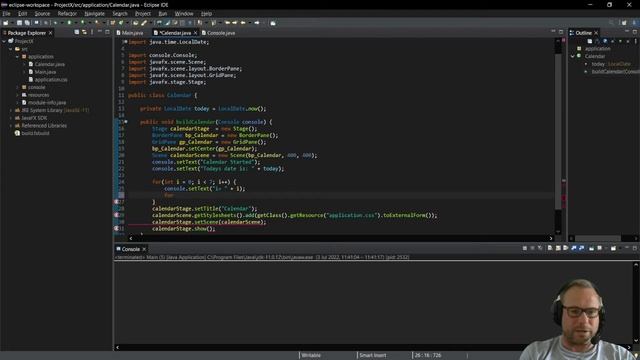Screen dimensions: 640x360
Task: Click Display Selected Console icon
Action: click(600, 248)
